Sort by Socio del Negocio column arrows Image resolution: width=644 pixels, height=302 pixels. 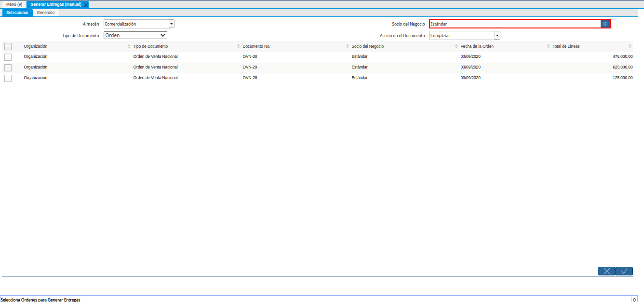(456, 46)
